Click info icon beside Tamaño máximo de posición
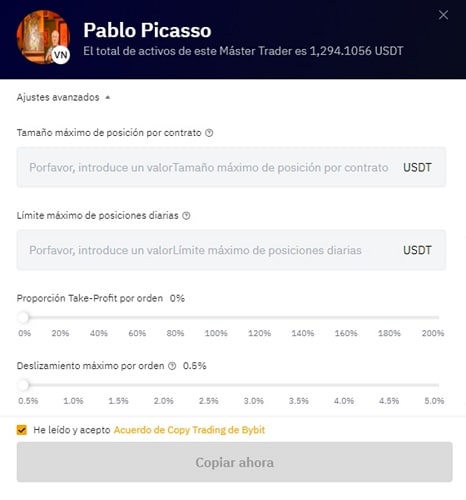 point(209,133)
